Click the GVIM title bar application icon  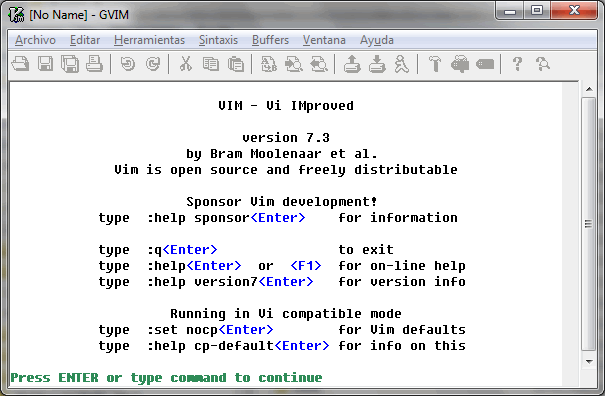coord(17,15)
